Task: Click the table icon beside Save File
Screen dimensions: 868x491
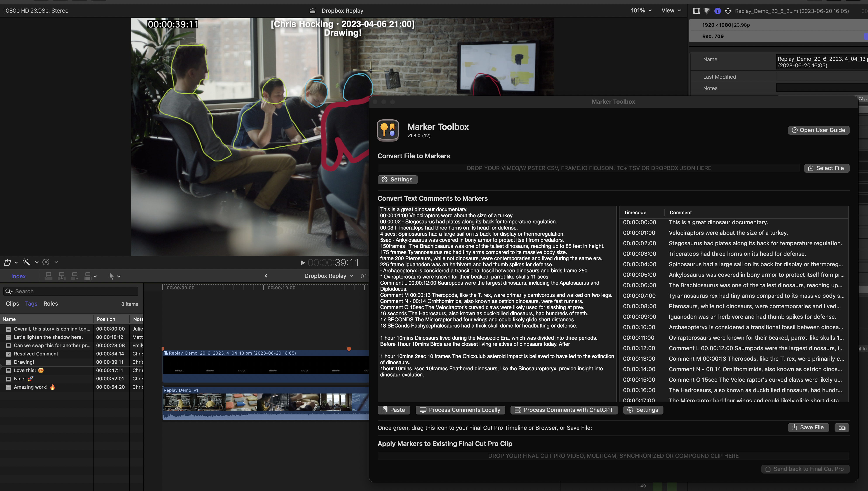Action: (841, 428)
